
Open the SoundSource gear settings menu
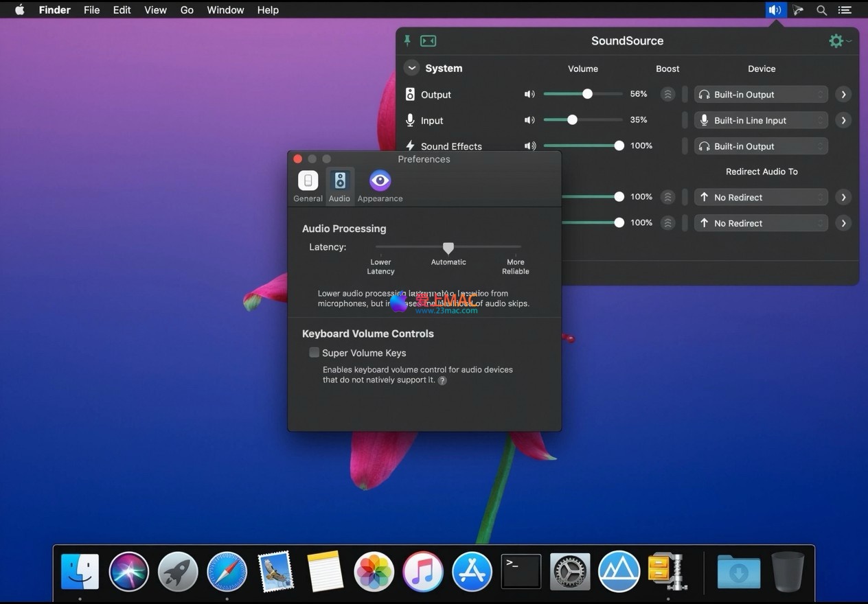836,40
